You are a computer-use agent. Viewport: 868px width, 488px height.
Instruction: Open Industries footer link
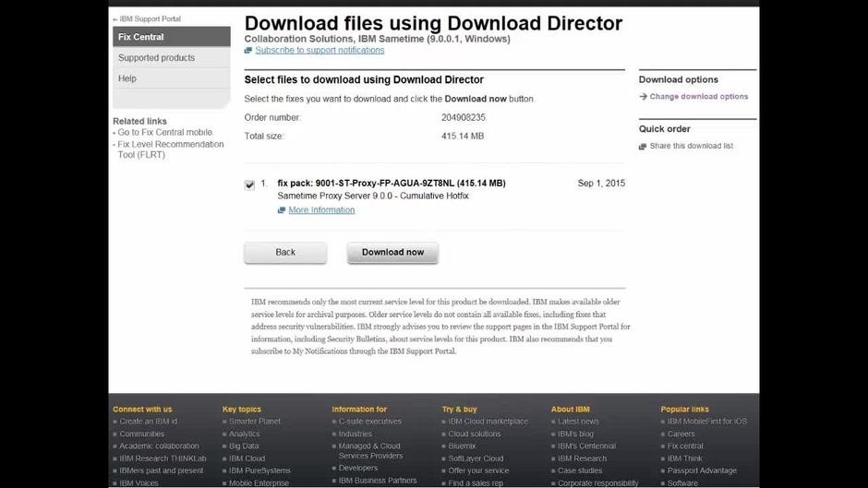(x=356, y=434)
